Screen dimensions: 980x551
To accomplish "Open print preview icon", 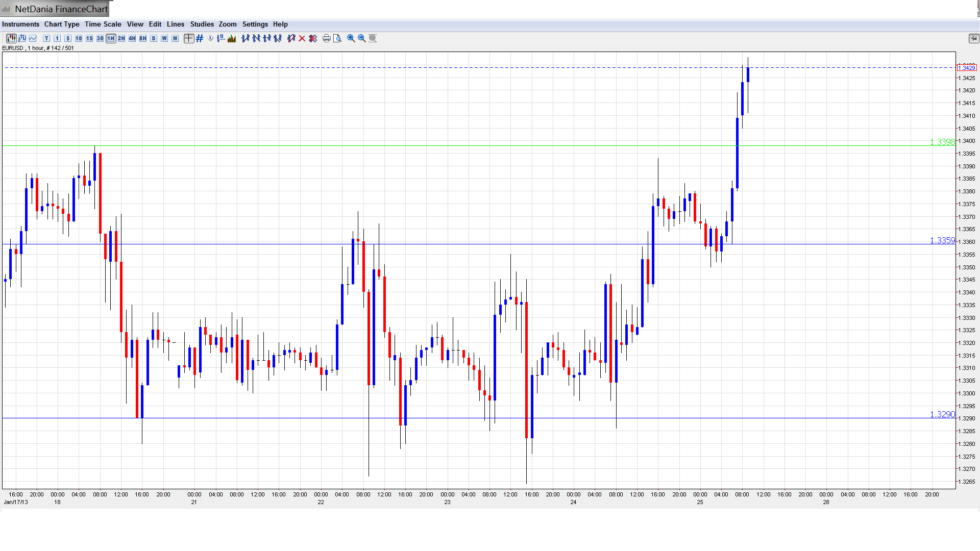I will 337,38.
